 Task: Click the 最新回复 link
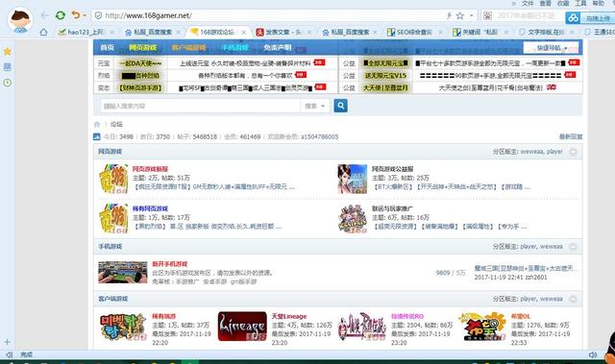(571, 136)
